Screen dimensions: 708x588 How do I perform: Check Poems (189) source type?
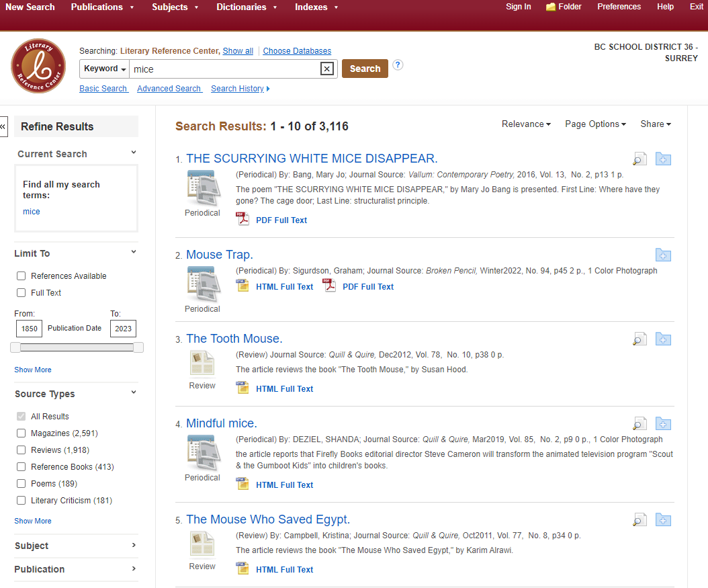click(x=21, y=484)
